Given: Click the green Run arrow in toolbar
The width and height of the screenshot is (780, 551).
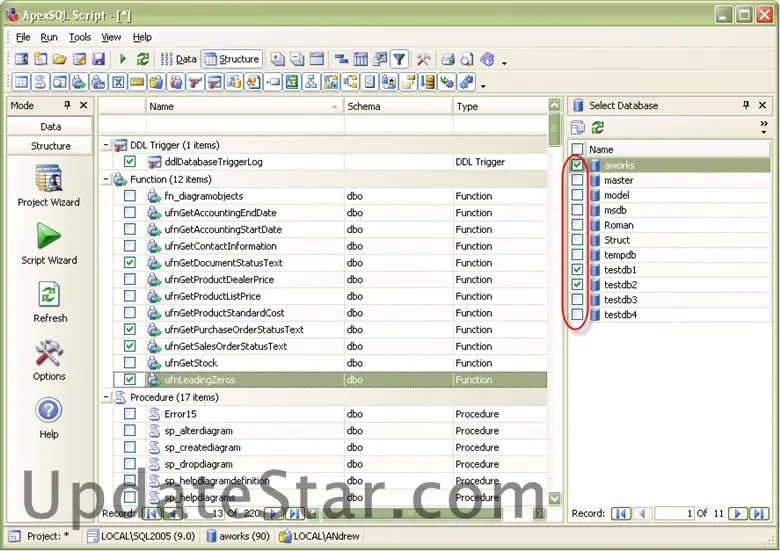Looking at the screenshot, I should [x=122, y=59].
